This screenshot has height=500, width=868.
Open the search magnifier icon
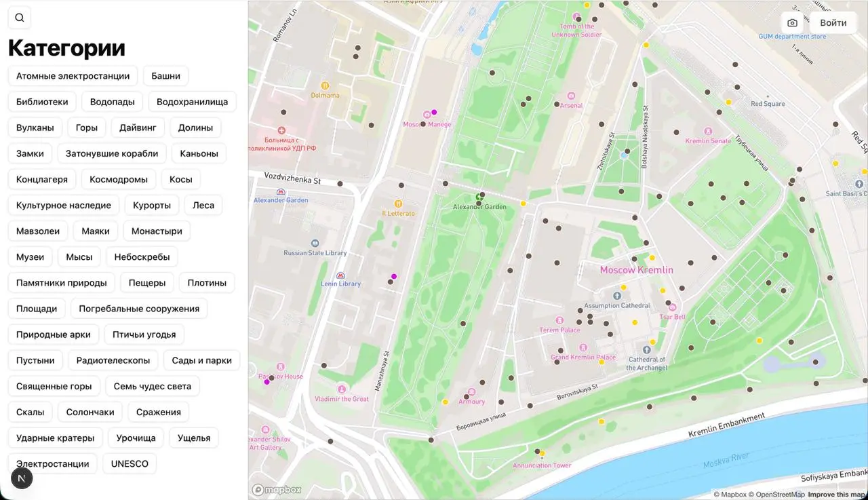(x=19, y=18)
